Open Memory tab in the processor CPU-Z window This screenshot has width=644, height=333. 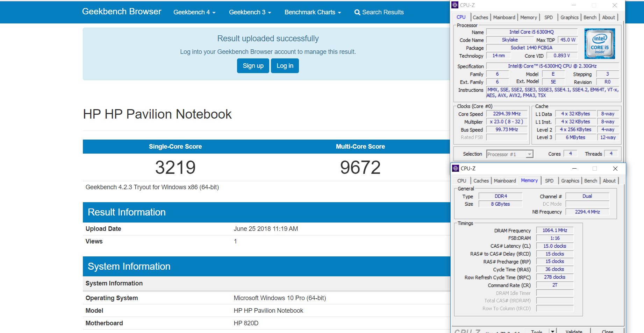529,17
